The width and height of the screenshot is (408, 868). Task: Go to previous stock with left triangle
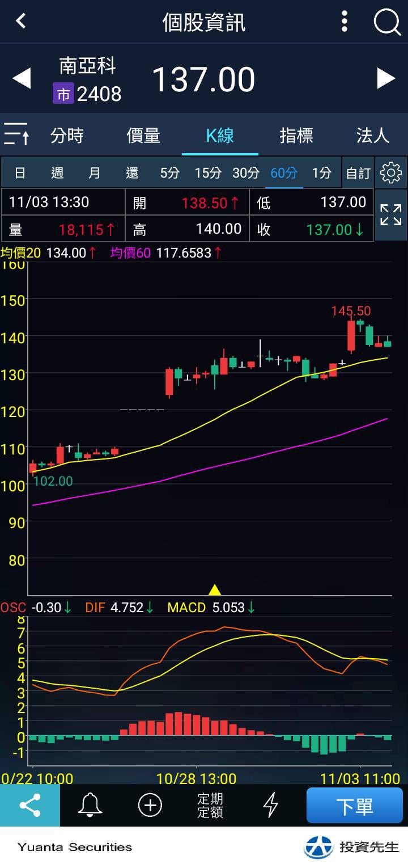[22, 78]
